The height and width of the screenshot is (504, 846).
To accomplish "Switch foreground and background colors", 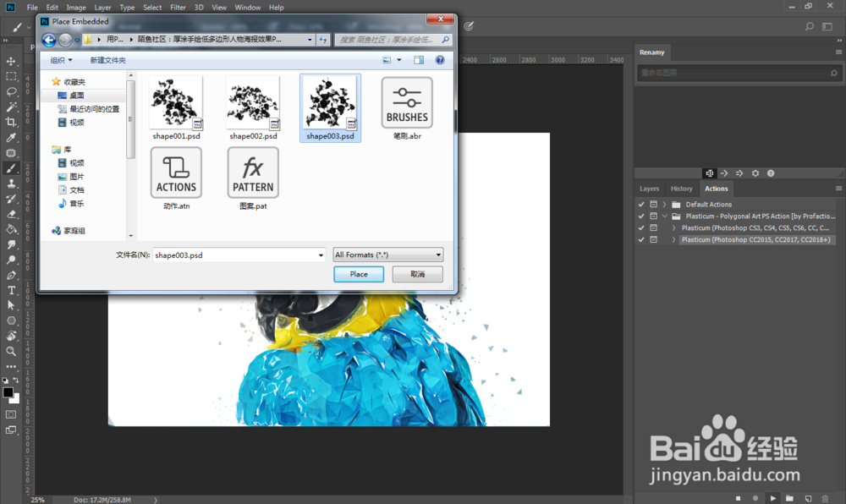I will [x=16, y=381].
